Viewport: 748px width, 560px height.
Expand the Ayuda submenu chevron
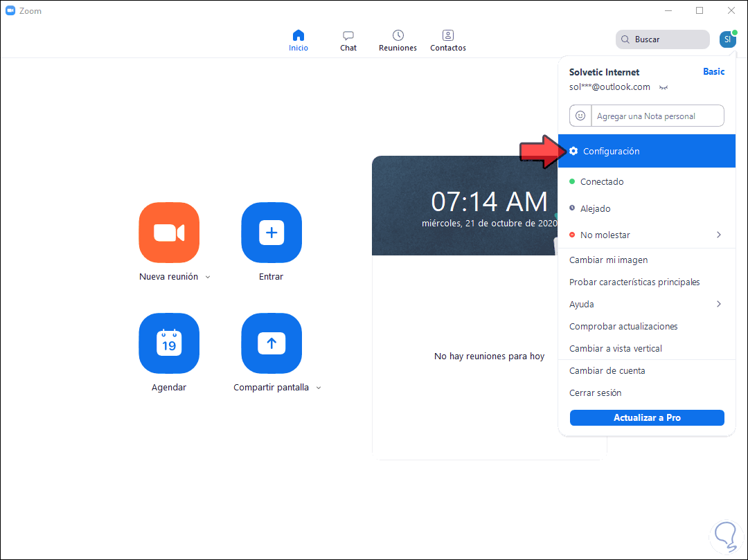point(719,304)
